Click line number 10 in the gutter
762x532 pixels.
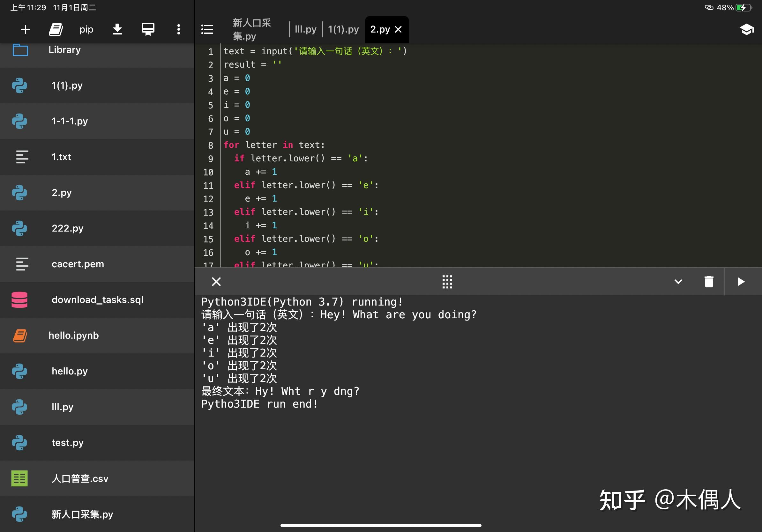coord(208,172)
